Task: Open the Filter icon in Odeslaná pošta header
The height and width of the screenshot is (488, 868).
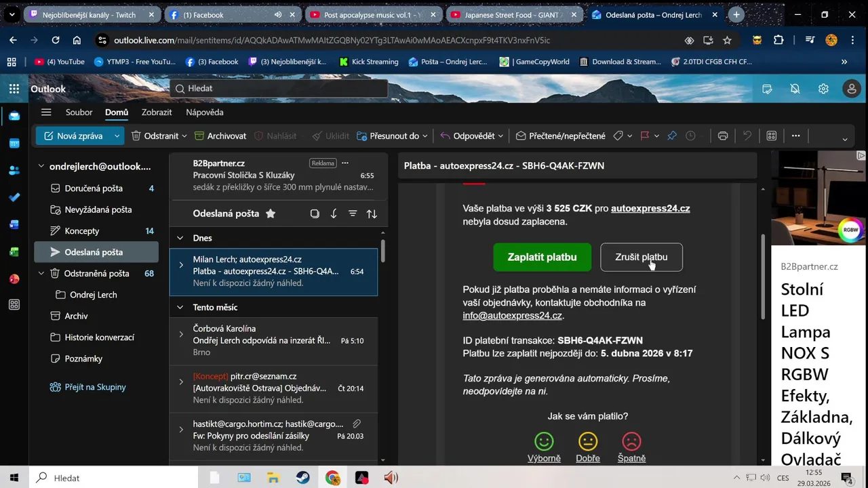Action: pos(353,213)
